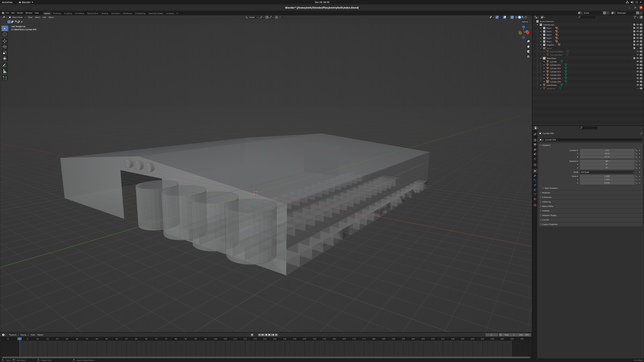Click Keying in timeline header
The height and width of the screenshot is (362, 644).
click(24, 335)
